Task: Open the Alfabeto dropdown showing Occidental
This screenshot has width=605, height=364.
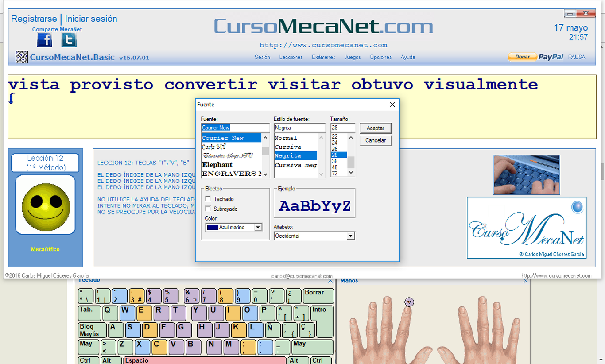Action: 314,236
